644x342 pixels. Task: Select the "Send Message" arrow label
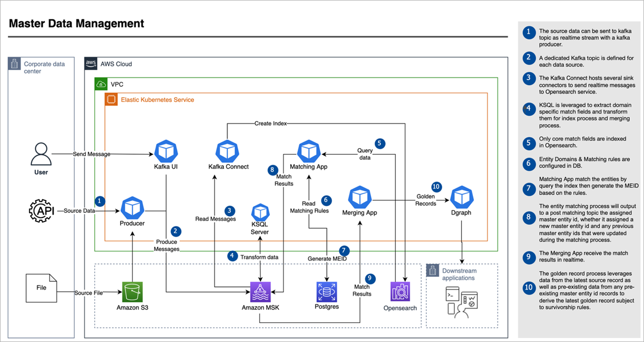click(x=91, y=154)
